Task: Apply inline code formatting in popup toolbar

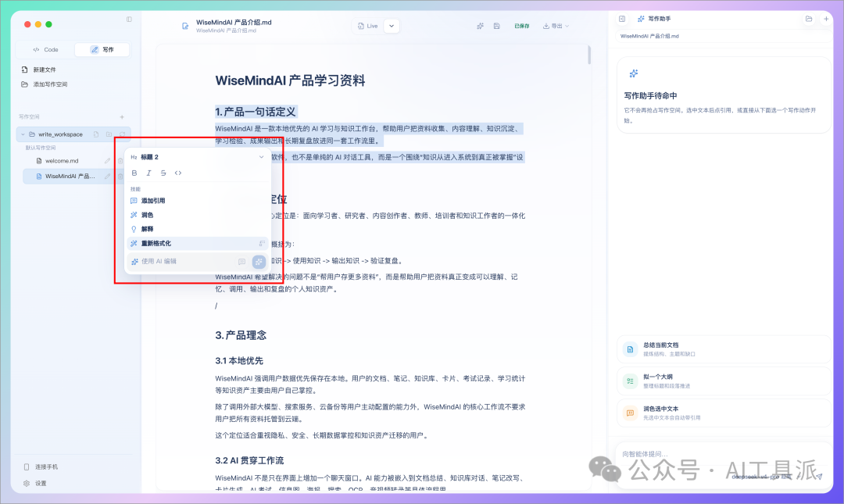Action: coord(177,173)
